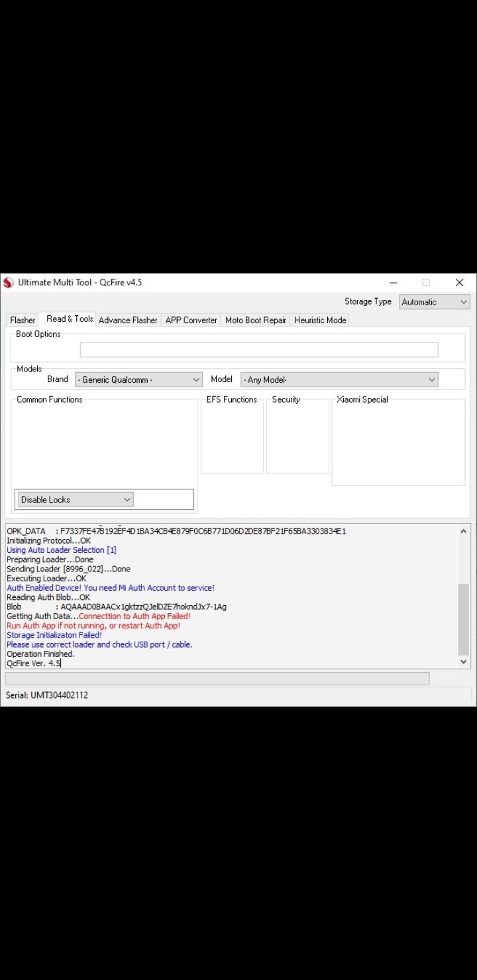Click the Blob value line
The height and width of the screenshot is (980, 477).
[117, 607]
